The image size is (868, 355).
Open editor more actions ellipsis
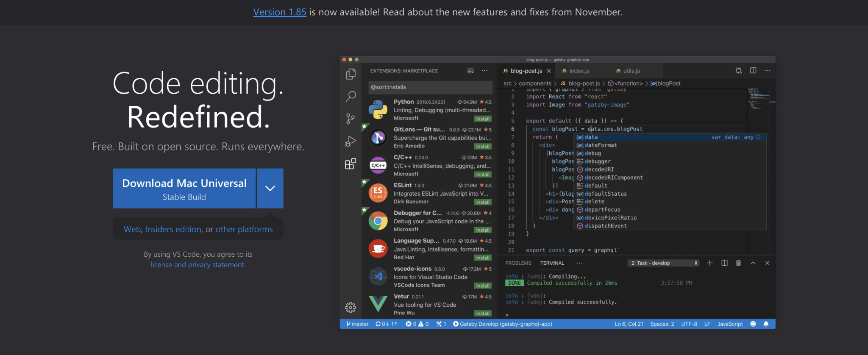(767, 71)
